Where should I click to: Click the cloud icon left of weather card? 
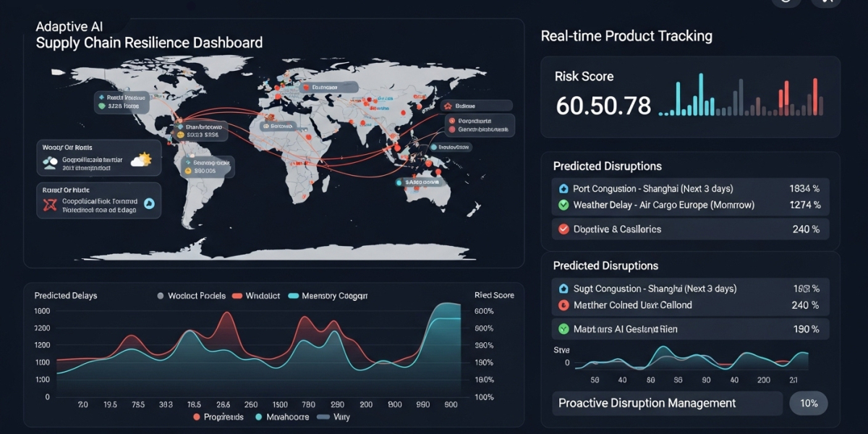(50, 163)
